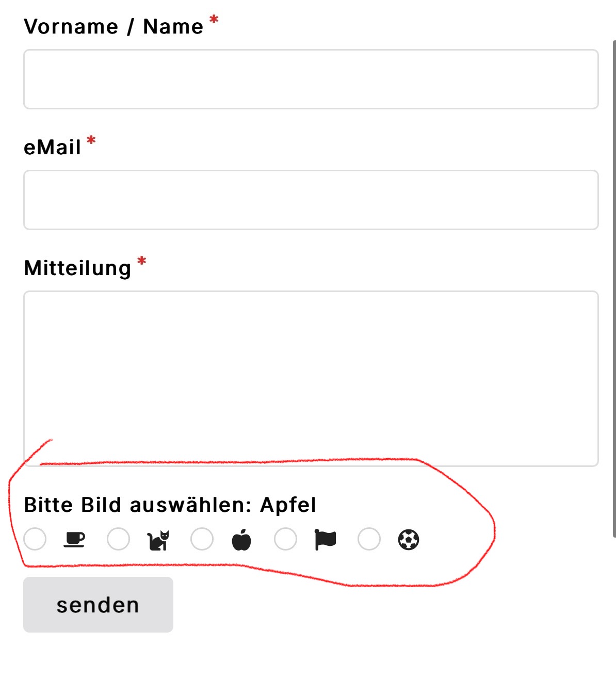616x679 pixels.
Task: Pick the radio button before the soccer ball
Action: [x=369, y=539]
